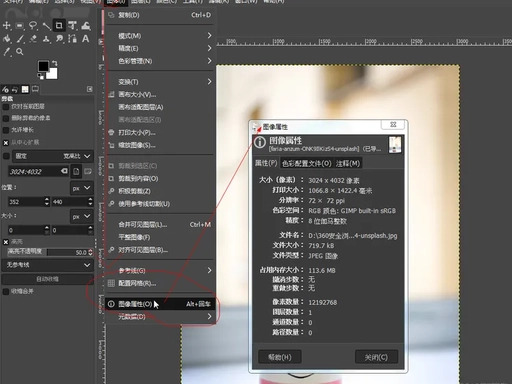
Task: Enable the Fixed aspect ratio checkbox
Action: (x=6, y=156)
